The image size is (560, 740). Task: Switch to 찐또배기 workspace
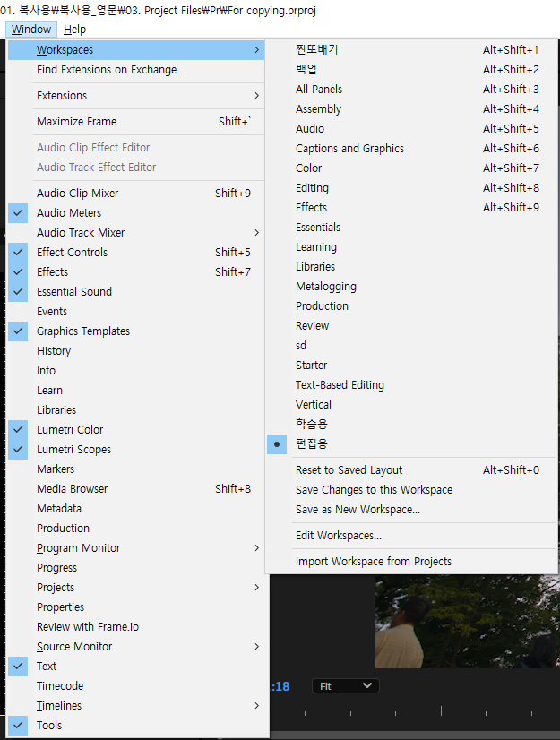[x=411, y=50]
